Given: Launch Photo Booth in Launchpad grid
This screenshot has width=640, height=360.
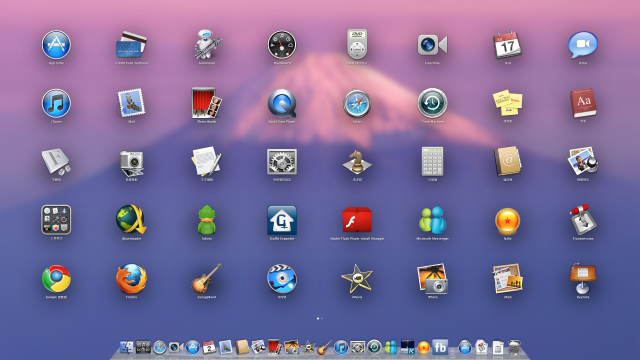Looking at the screenshot, I should (x=207, y=103).
